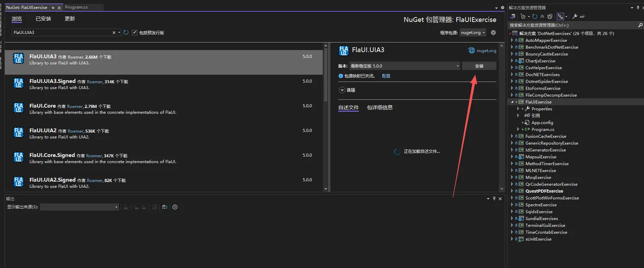This screenshot has height=268, width=644.
Task: Open NuGet settings via the gear icon
Action: [x=493, y=33]
